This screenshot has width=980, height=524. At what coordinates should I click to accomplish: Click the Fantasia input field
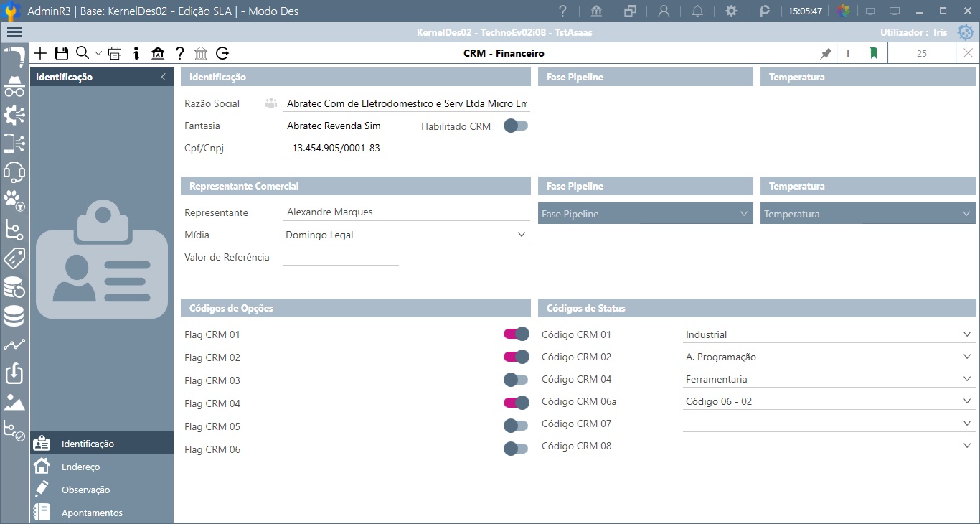pos(334,126)
